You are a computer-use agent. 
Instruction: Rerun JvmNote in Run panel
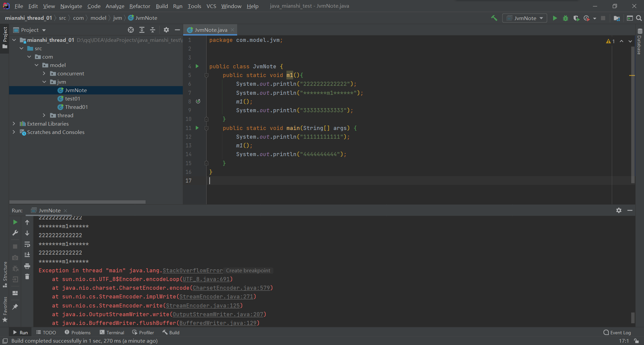click(x=15, y=222)
